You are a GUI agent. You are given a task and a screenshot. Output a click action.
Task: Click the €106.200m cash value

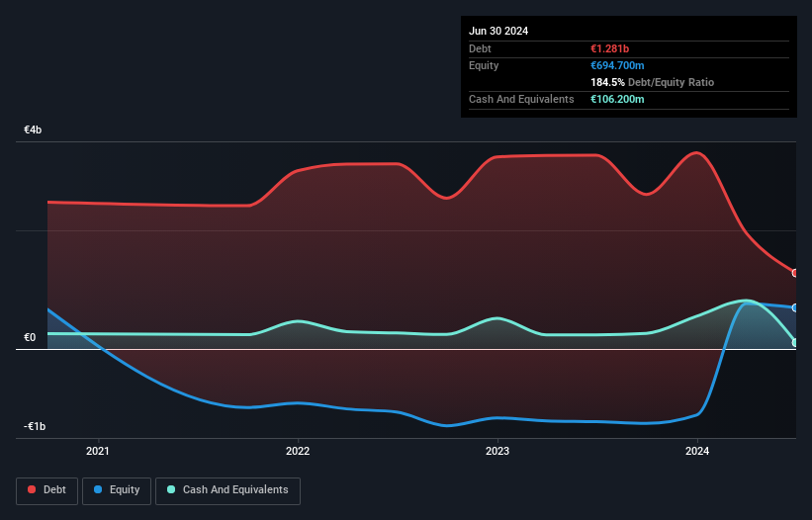(x=617, y=99)
